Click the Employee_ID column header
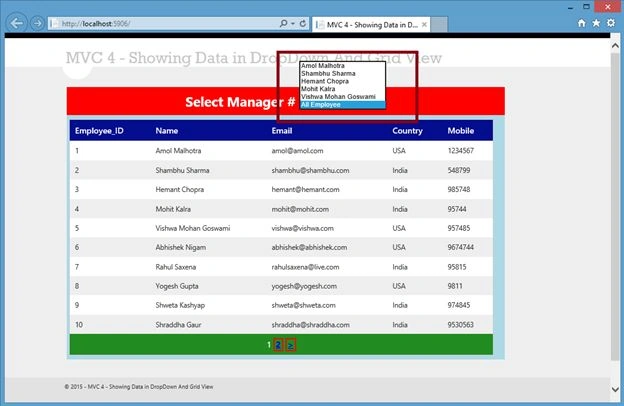The image size is (624, 406). tap(99, 131)
